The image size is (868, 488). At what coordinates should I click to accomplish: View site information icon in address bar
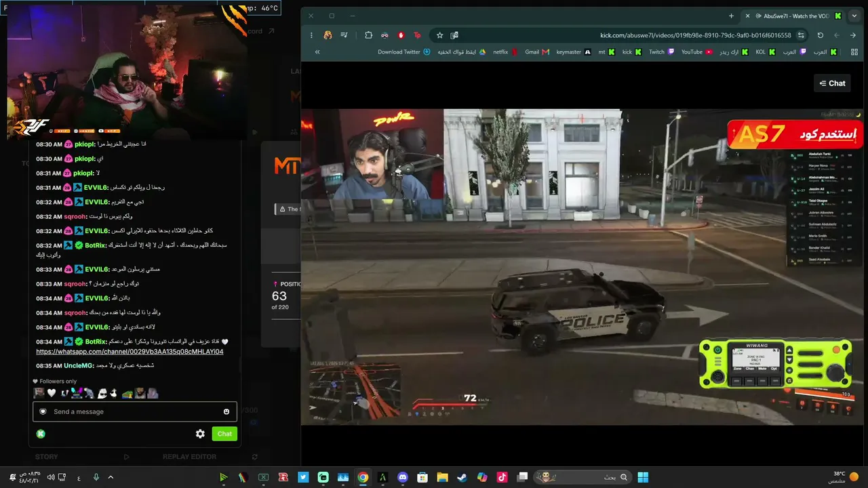coord(801,35)
